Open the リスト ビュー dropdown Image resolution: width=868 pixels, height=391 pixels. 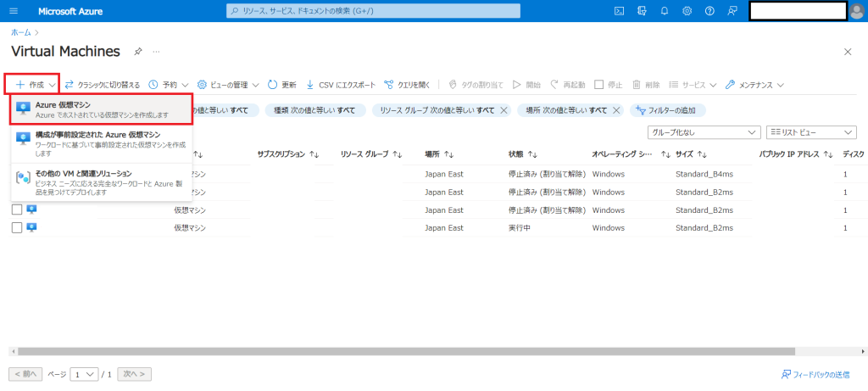click(811, 132)
